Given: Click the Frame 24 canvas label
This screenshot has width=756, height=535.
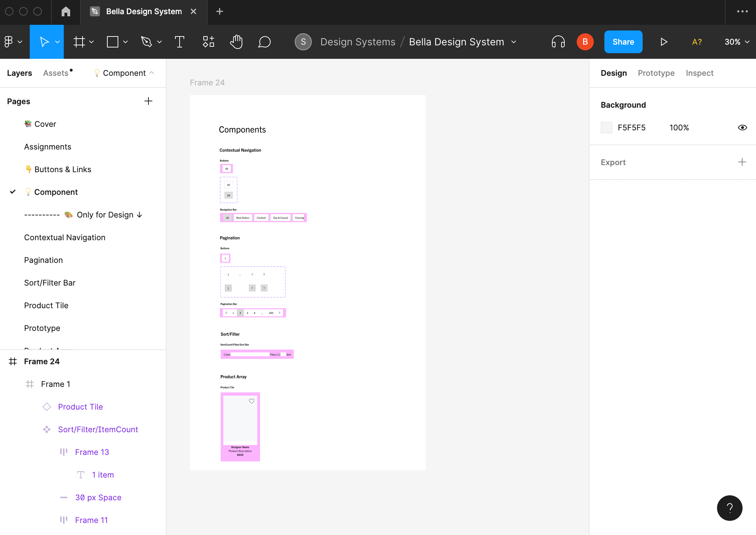Looking at the screenshot, I should coord(207,83).
